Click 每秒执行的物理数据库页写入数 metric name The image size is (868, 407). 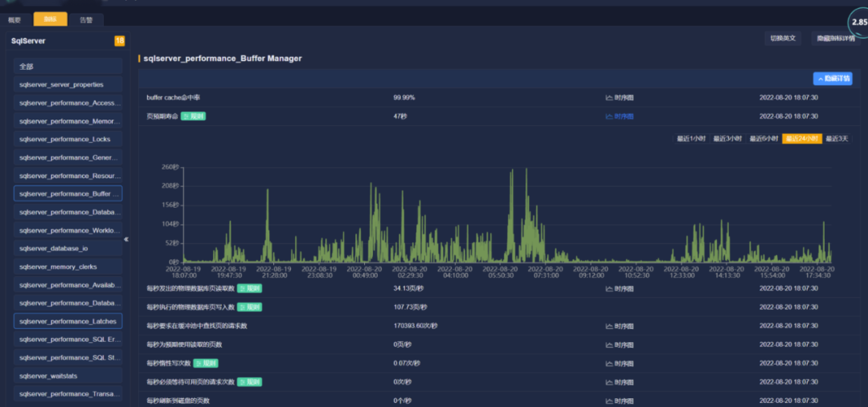click(190, 307)
